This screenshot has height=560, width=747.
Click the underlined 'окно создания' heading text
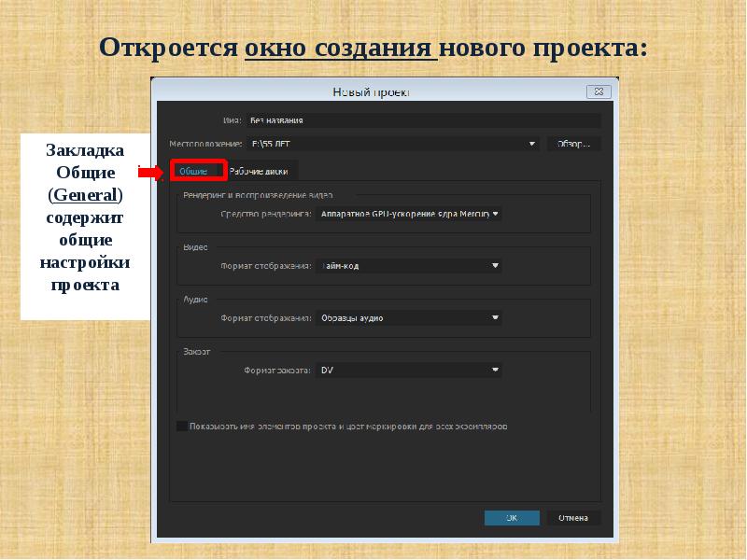coord(341,47)
